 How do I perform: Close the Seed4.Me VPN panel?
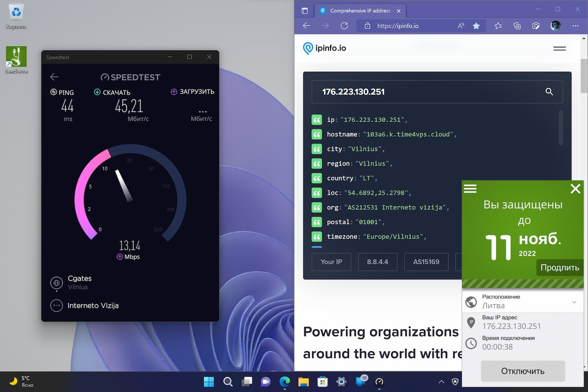click(x=575, y=189)
